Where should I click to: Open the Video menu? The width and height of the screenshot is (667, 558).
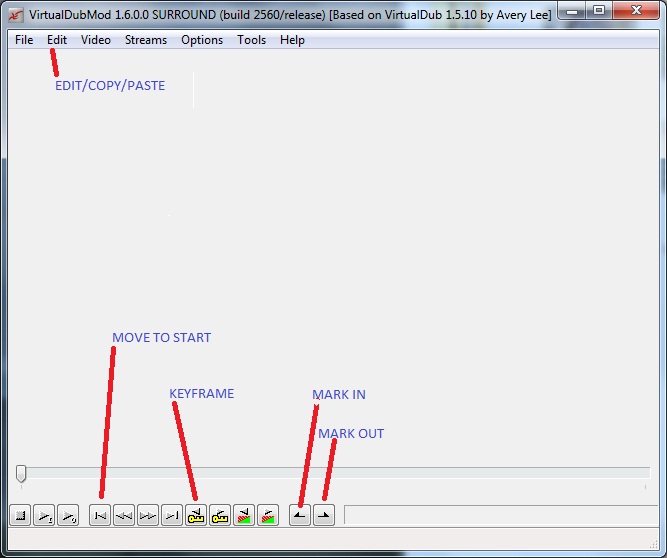[x=96, y=40]
